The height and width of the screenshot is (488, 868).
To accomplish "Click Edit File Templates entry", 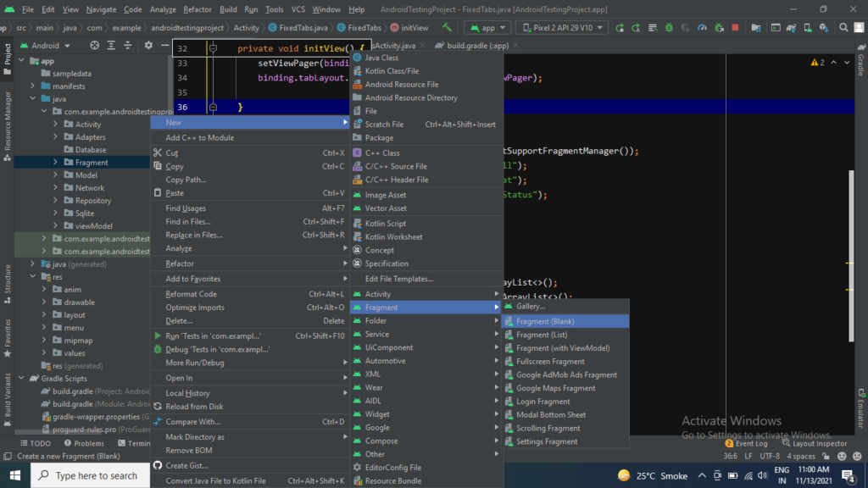I will (x=427, y=279).
